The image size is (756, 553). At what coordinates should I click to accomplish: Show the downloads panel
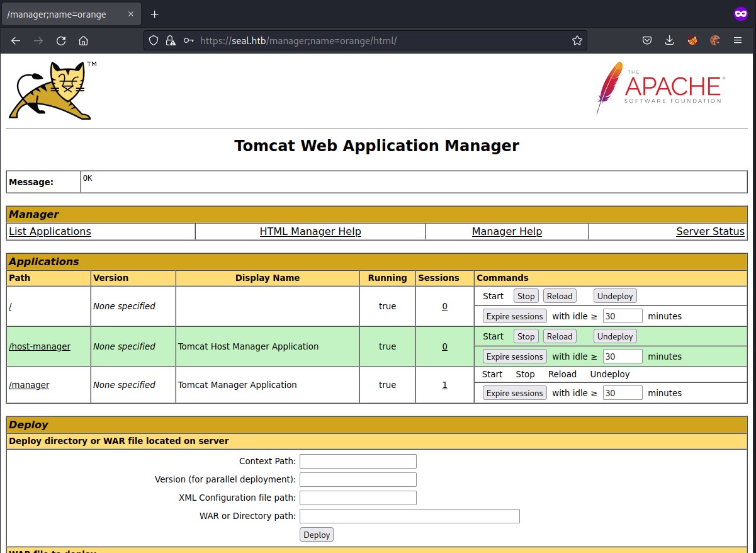pos(669,40)
